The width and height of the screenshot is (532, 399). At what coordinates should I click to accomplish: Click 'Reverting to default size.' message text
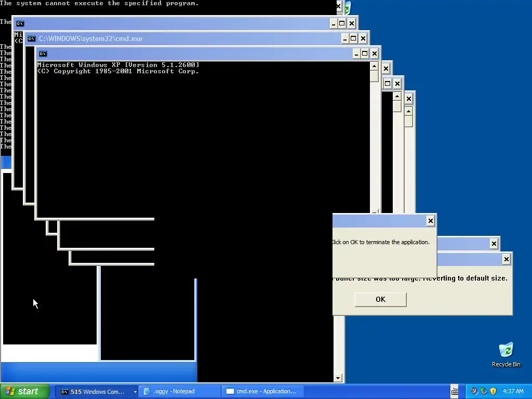(465, 278)
